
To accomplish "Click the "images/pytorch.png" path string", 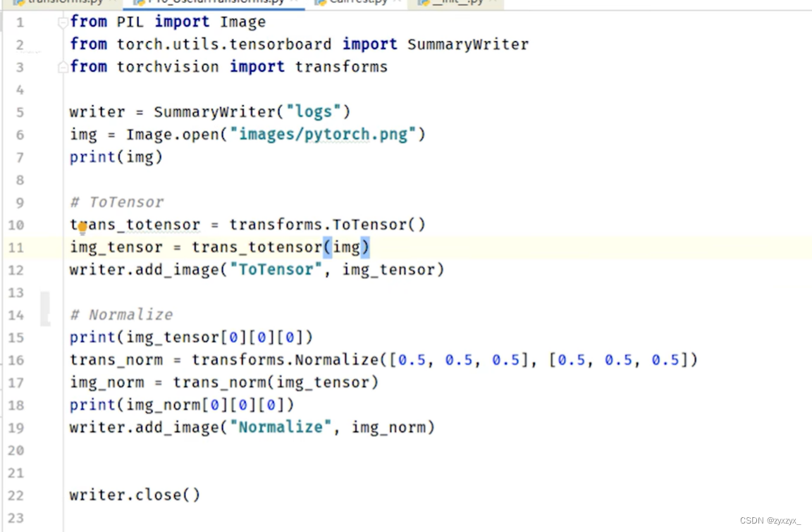I will tap(323, 135).
